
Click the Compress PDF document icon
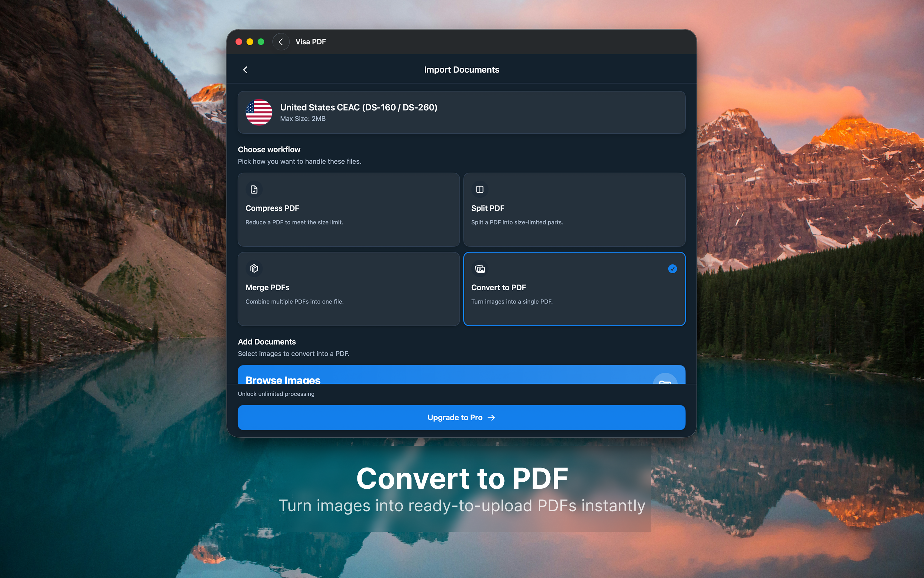tap(254, 189)
